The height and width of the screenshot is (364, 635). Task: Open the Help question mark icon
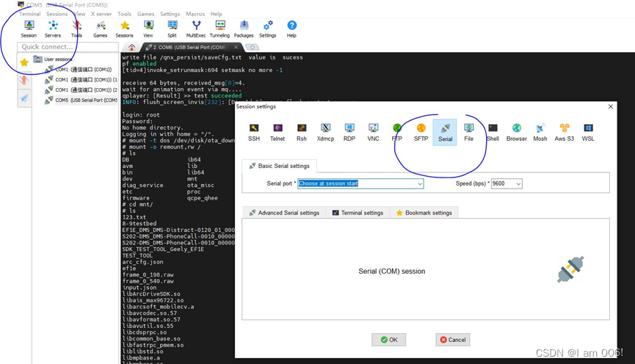(291, 29)
